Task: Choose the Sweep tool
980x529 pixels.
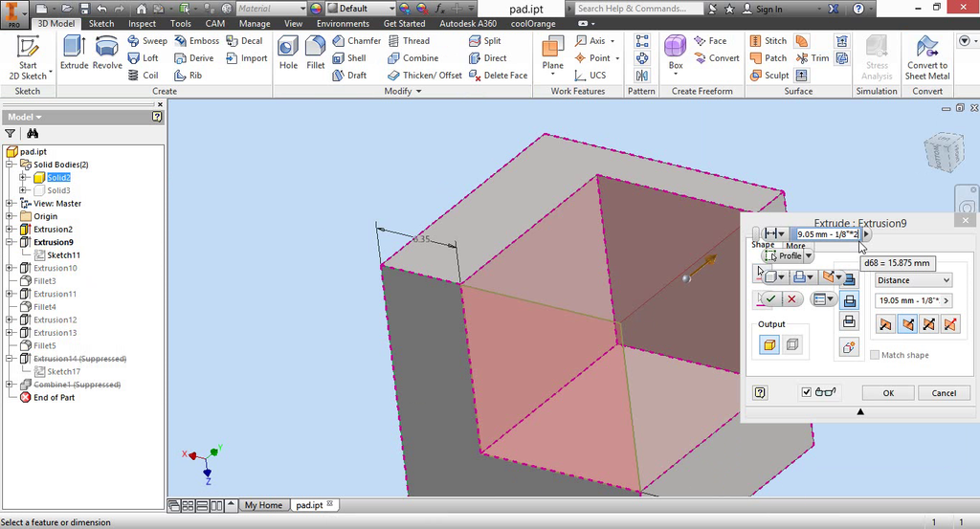Action: 147,40
